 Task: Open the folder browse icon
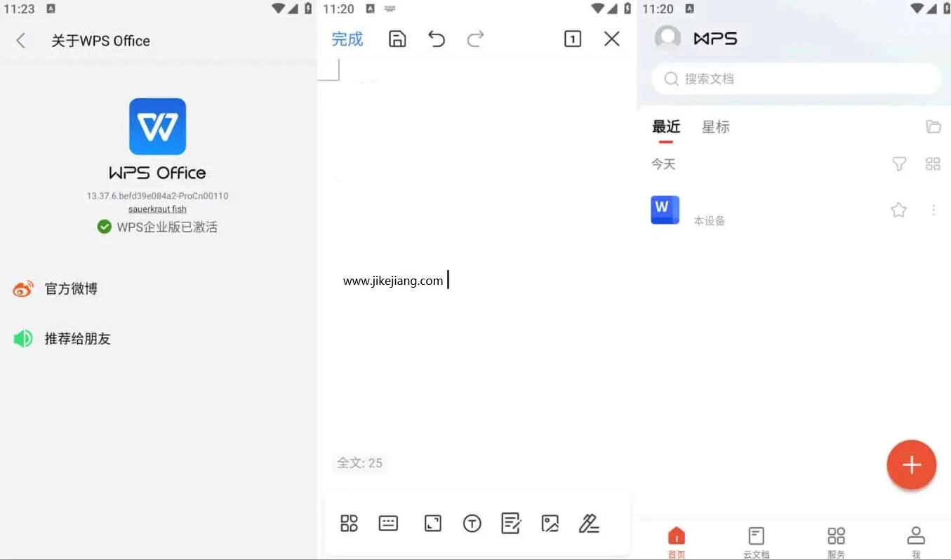(x=933, y=126)
